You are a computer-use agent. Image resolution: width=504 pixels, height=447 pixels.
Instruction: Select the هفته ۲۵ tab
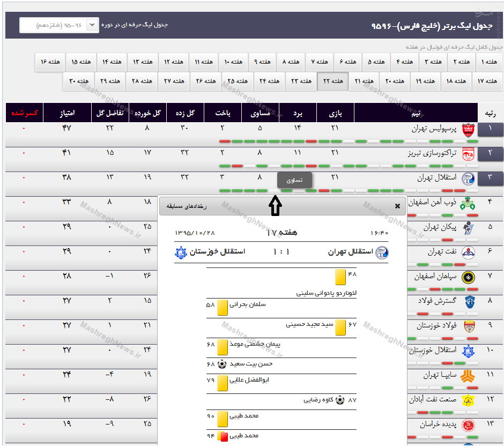(x=238, y=81)
